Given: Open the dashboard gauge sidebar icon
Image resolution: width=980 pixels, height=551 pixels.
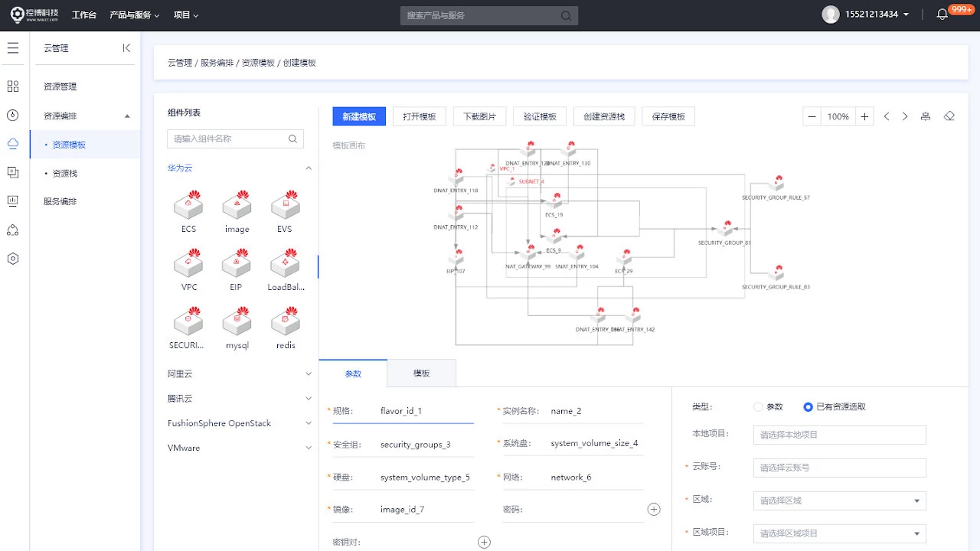Looking at the screenshot, I should coord(13,116).
